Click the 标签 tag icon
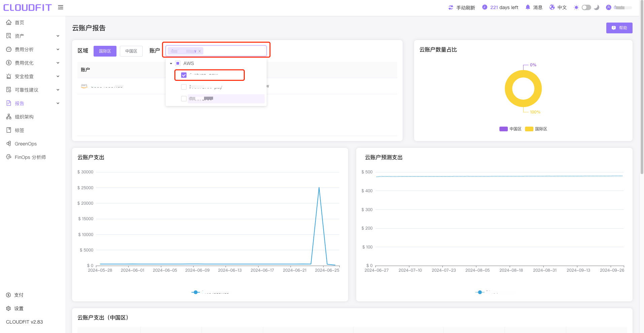 coord(9,130)
